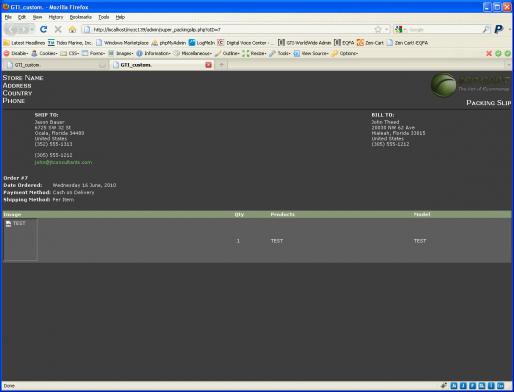Click the URL address bar field
Image resolution: width=514 pixels, height=392 pixels.
pos(230,30)
